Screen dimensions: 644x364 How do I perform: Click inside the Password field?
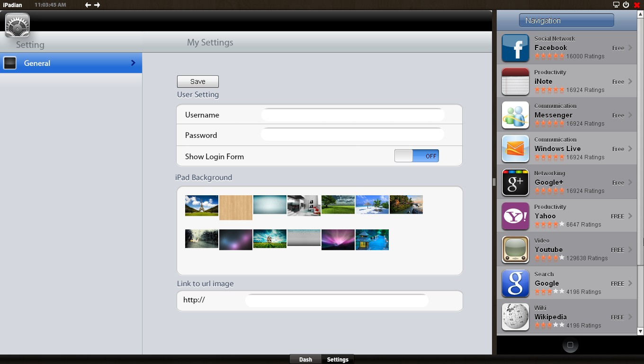point(353,135)
